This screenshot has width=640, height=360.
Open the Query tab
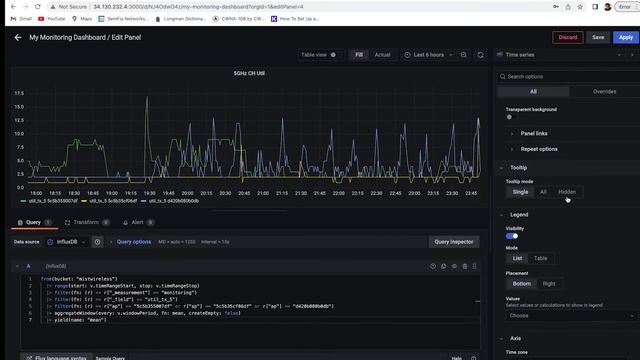[34, 222]
